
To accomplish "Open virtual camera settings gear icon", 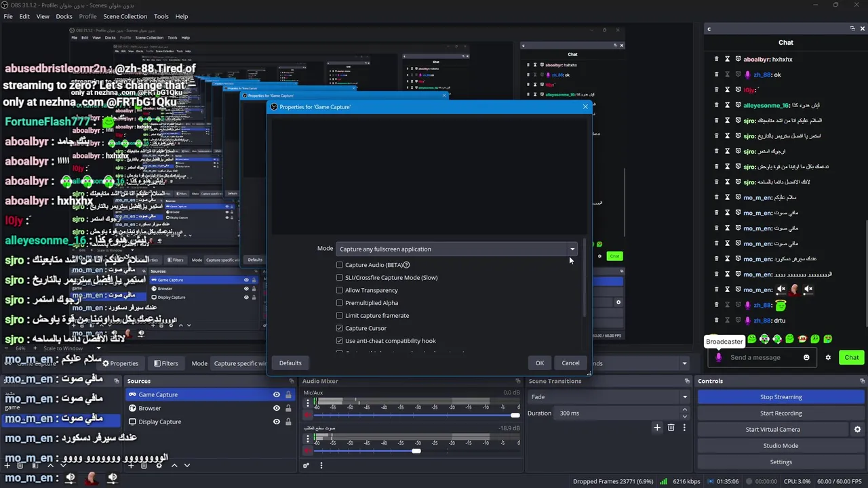I will tap(857, 429).
